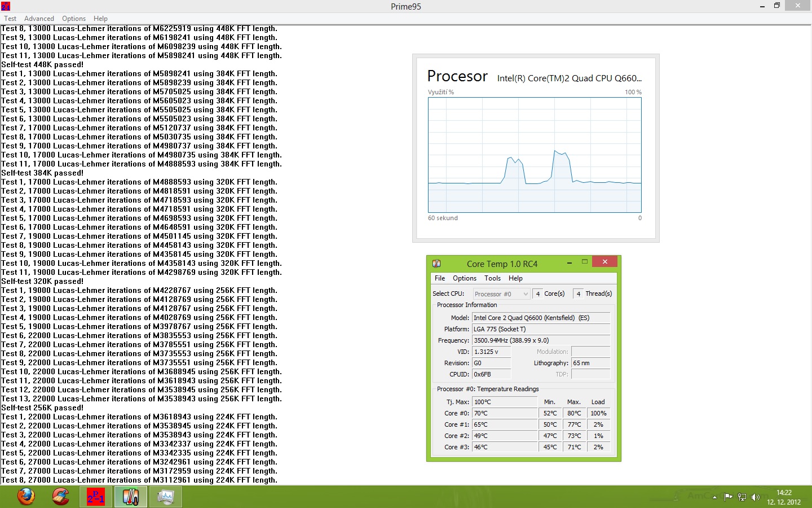812x508 pixels.
Task: Close the Core Temp window
Action: pos(604,262)
